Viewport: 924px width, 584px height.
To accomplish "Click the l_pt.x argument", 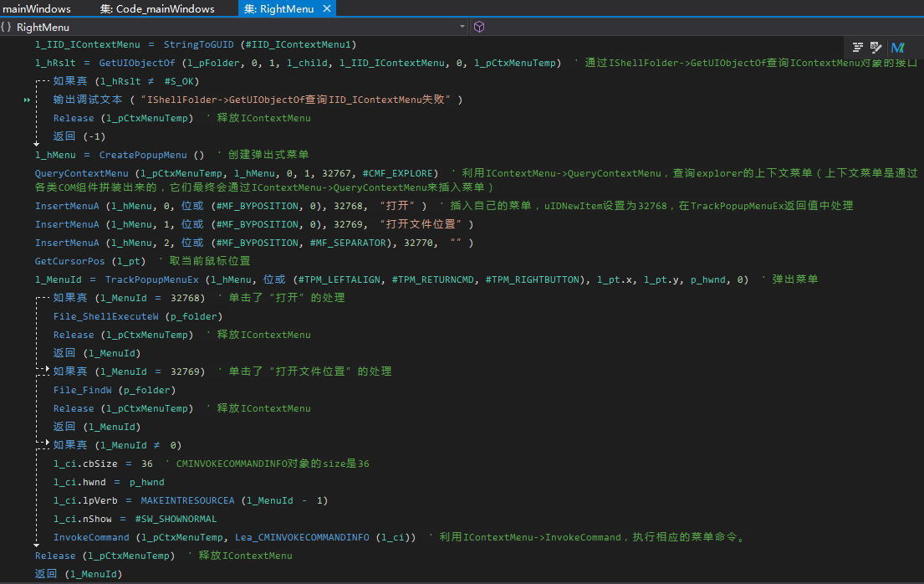I will [x=615, y=279].
